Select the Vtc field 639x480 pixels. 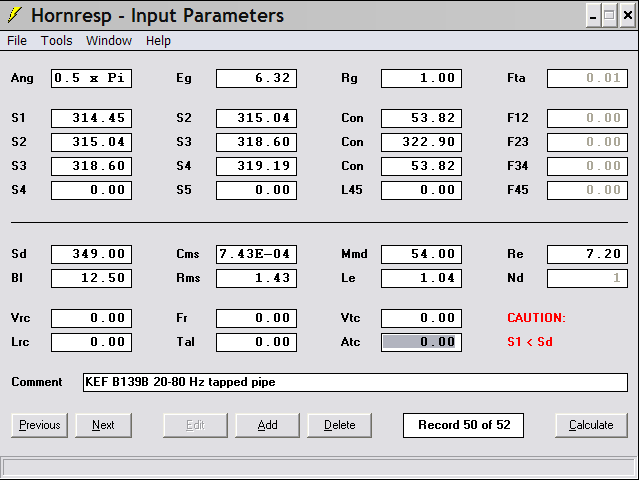coord(421,318)
